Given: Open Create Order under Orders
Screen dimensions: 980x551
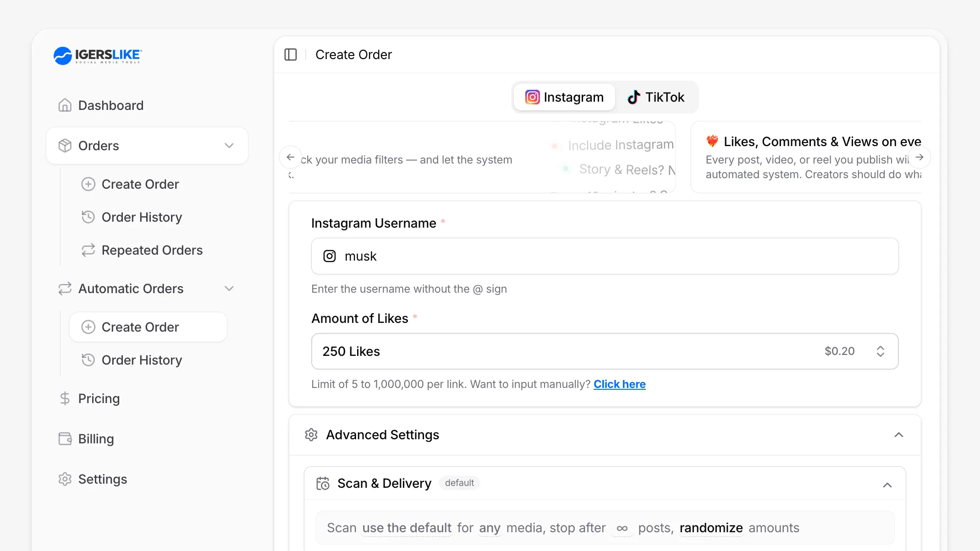Looking at the screenshot, I should pos(149,184).
